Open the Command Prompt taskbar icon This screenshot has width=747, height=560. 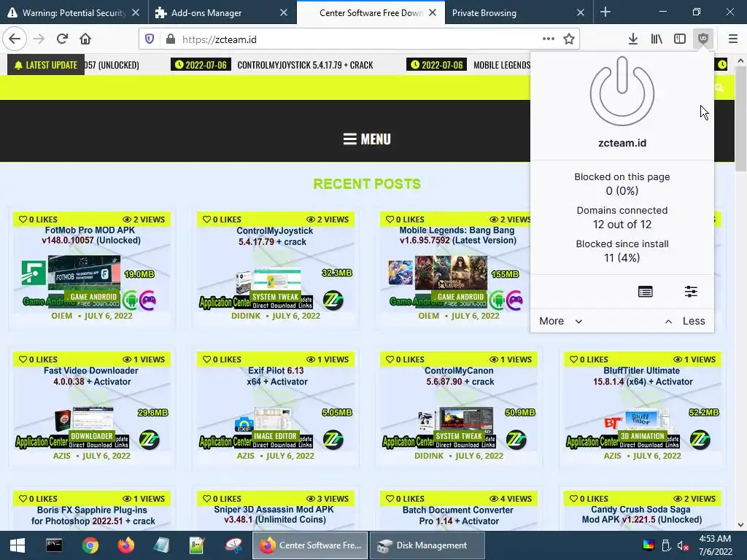(53, 545)
